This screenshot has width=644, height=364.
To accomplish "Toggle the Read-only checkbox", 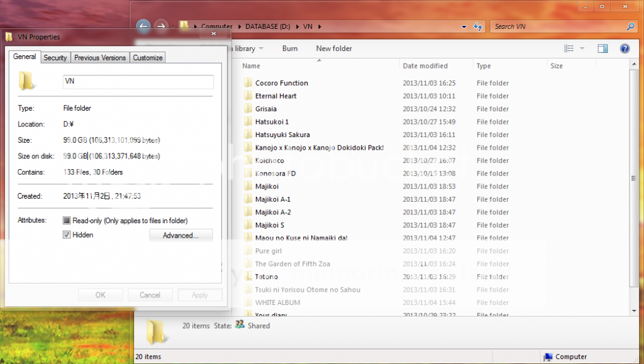I will (67, 221).
